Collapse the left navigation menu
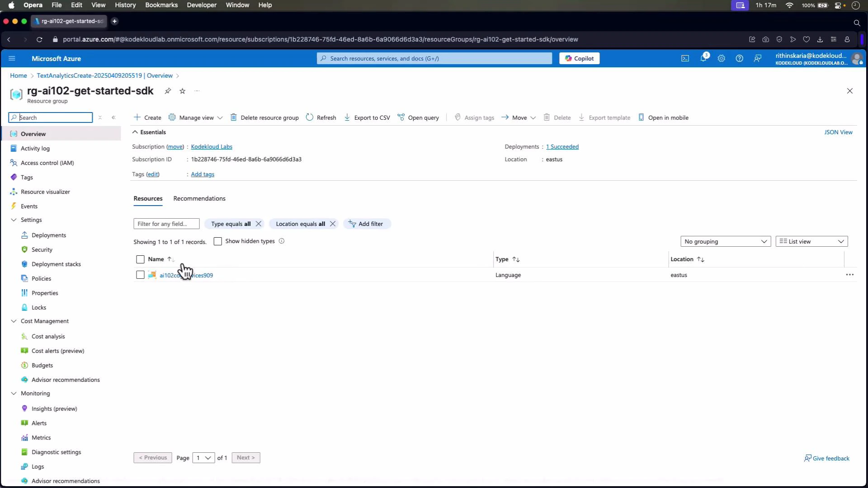 point(114,117)
